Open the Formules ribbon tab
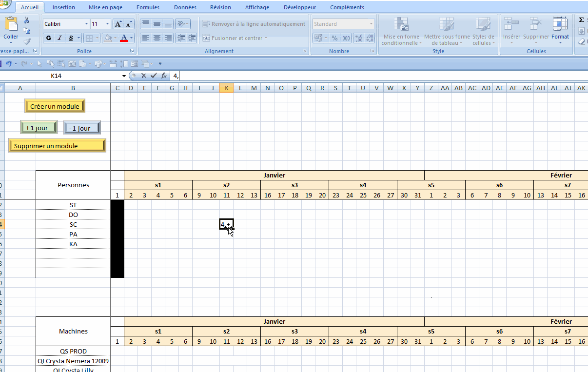 (x=148, y=7)
